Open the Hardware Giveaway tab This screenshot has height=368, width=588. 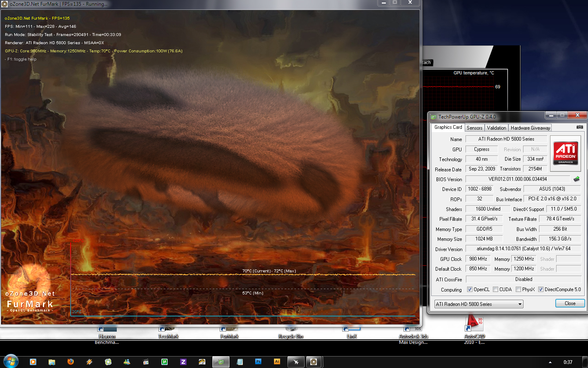(x=530, y=128)
